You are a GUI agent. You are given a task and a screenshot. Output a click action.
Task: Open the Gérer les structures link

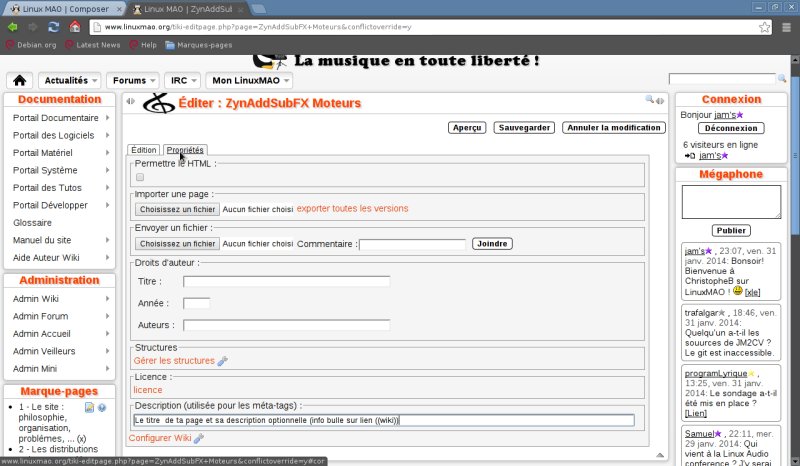(x=174, y=360)
